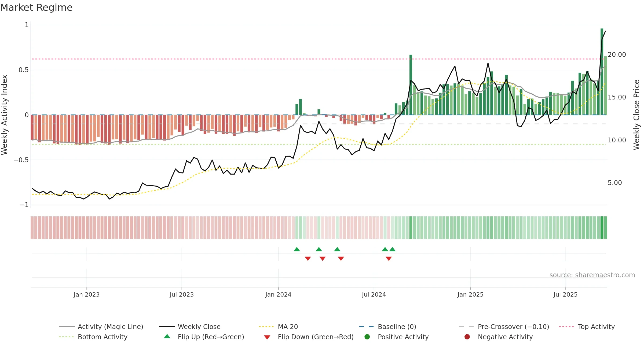This screenshot has height=362, width=644.
Task: Toggle the Bottom Activity legend entry
Action: (x=93, y=337)
